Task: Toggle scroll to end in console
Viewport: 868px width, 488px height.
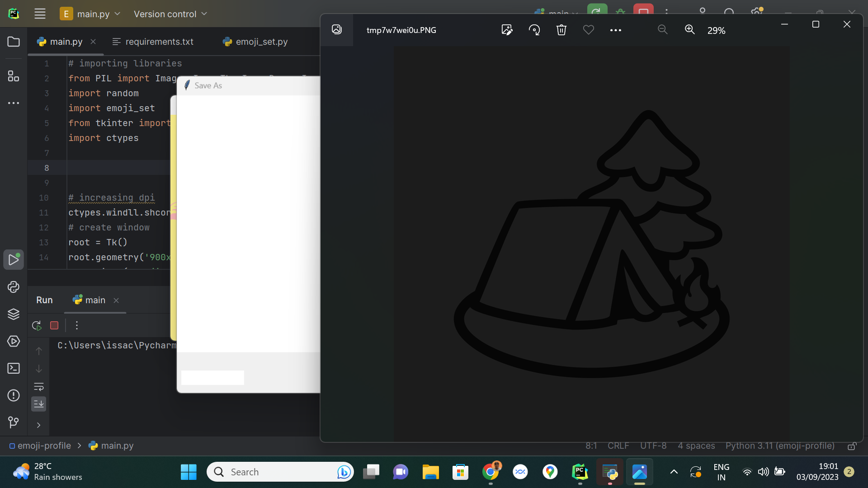Action: (39, 404)
